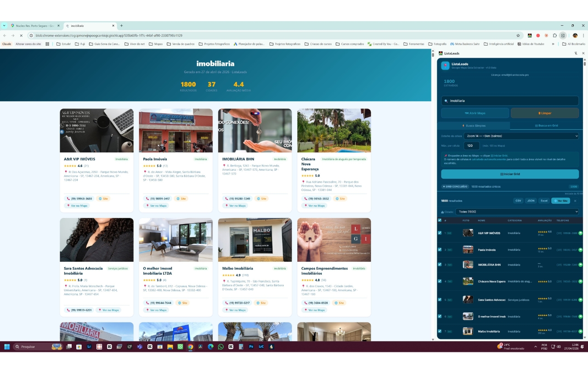The width and height of the screenshot is (588, 368).
Task: Open tab search chevron in Chrome
Action: click(x=4, y=26)
